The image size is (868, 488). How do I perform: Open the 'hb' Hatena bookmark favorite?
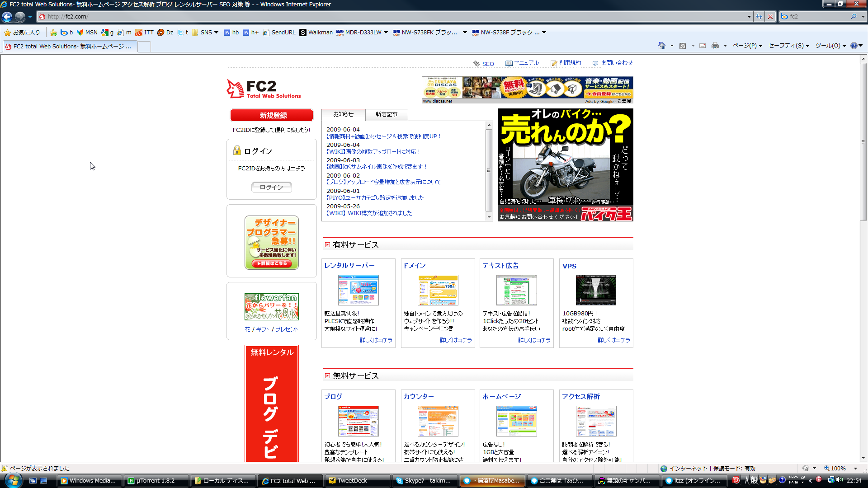tap(231, 33)
